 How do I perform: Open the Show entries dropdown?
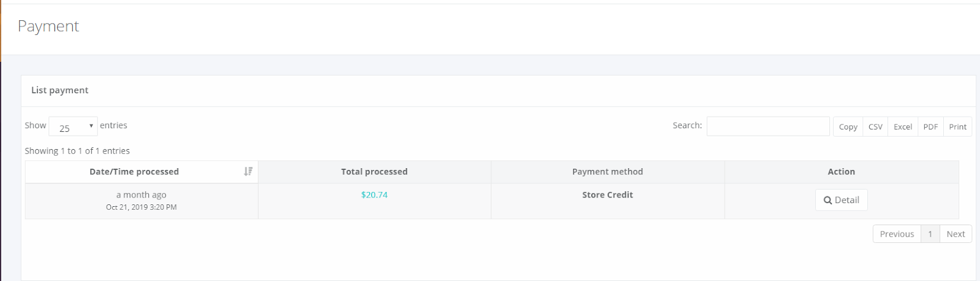(73, 126)
